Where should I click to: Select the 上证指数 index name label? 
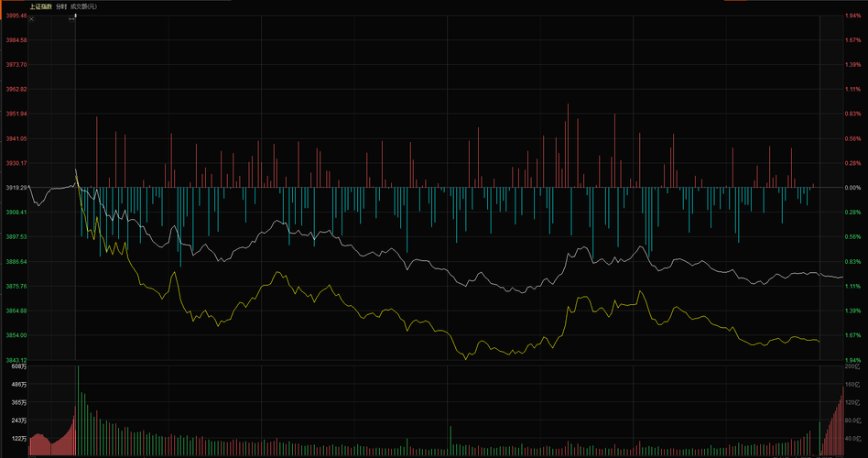click(x=41, y=6)
